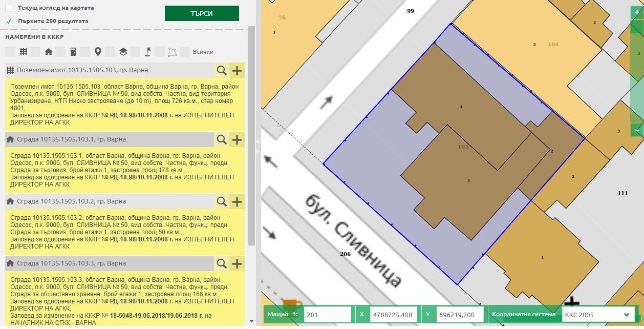Image resolution: width=644 pixels, height=329 pixels.
Task: Locate Сграда 10135.1505.103.3 with its magnifier icon
Action: (x=222, y=263)
